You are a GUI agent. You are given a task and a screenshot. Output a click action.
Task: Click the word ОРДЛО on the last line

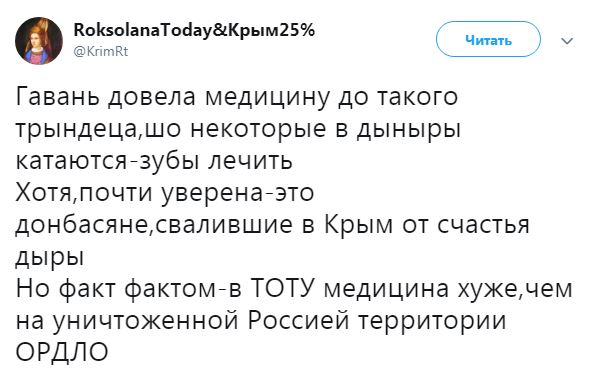[62, 352]
